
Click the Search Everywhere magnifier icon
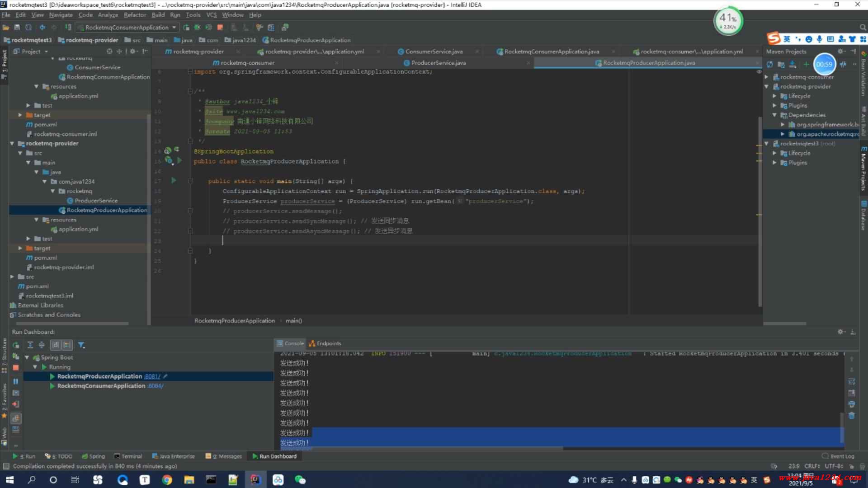point(863,28)
